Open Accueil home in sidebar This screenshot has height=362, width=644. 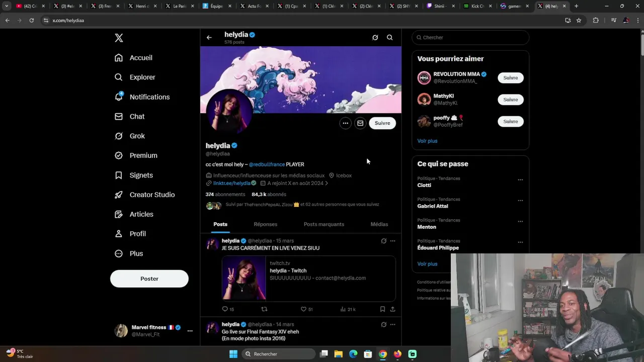point(133,58)
